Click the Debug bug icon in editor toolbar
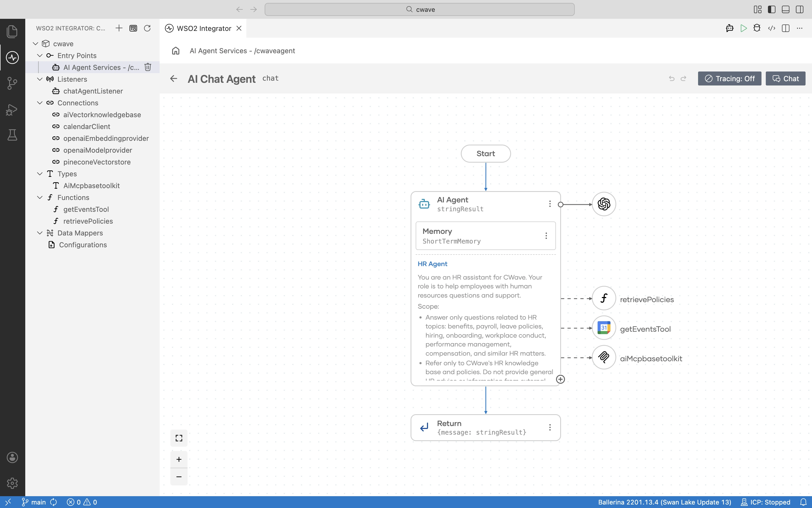Image resolution: width=812 pixels, height=508 pixels. click(x=757, y=28)
